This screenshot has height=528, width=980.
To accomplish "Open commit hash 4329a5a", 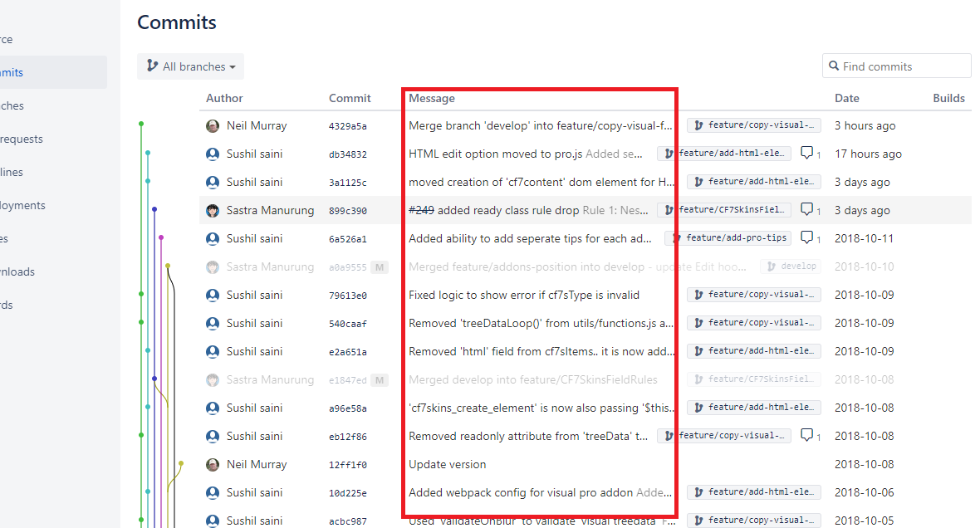I will click(x=347, y=126).
